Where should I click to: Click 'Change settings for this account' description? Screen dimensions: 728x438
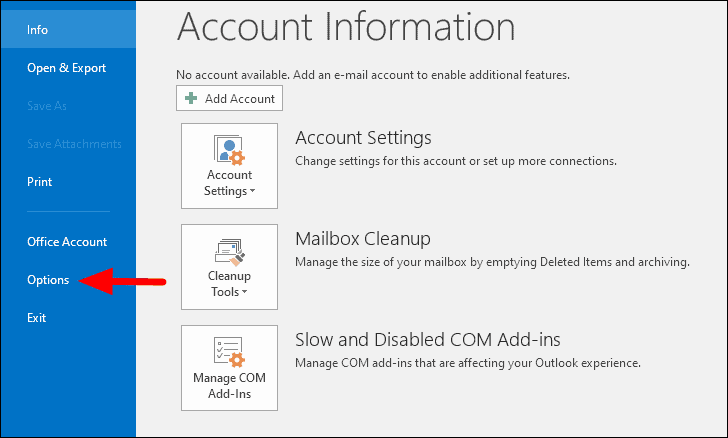click(x=456, y=161)
